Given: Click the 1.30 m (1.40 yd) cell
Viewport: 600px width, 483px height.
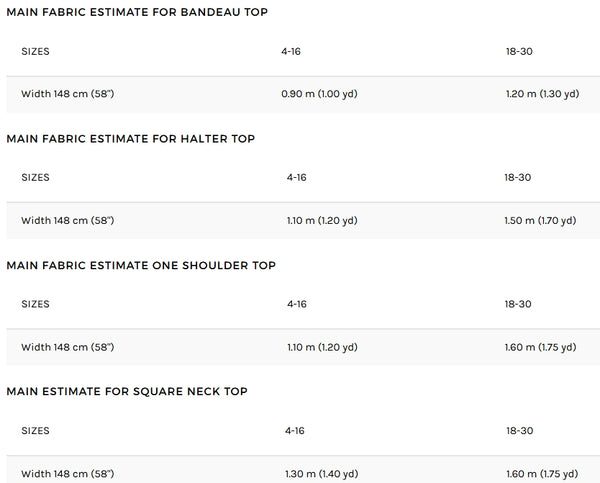Looking at the screenshot, I should coord(322,473).
